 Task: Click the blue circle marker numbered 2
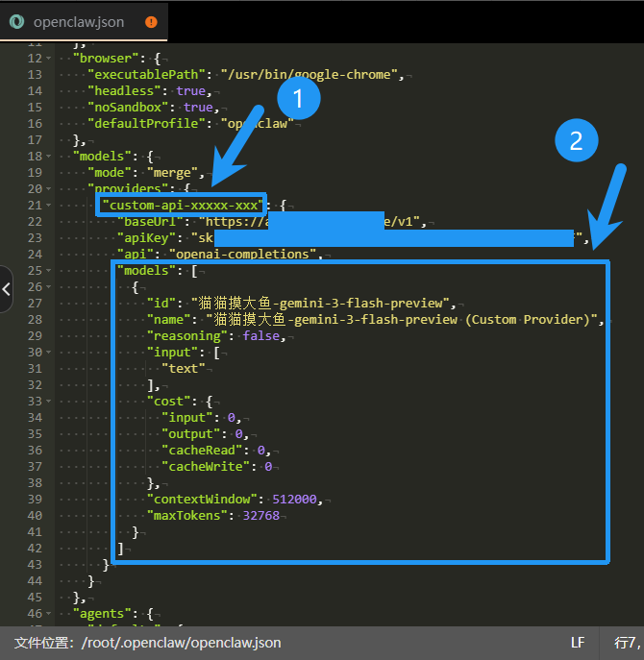(x=576, y=141)
